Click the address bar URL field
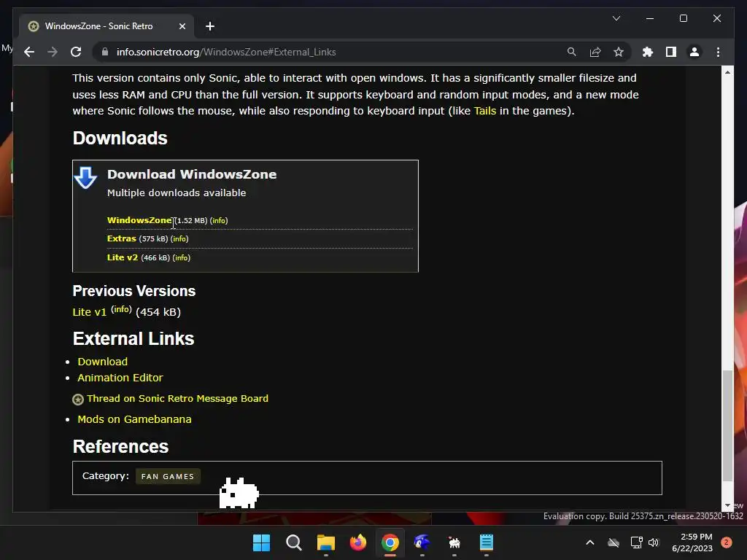The height and width of the screenshot is (560, 747). click(329, 52)
